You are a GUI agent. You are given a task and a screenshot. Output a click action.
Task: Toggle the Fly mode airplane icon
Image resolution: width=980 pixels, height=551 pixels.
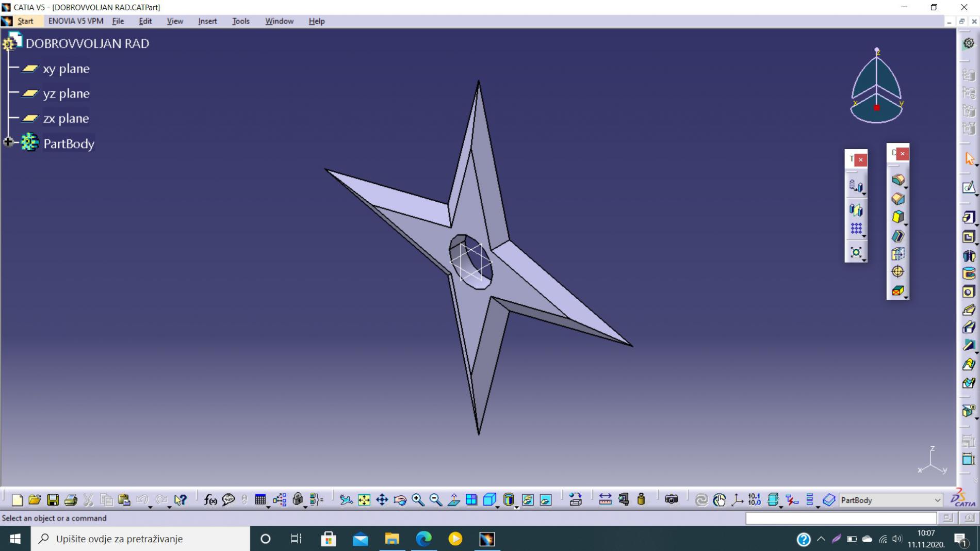tap(346, 499)
